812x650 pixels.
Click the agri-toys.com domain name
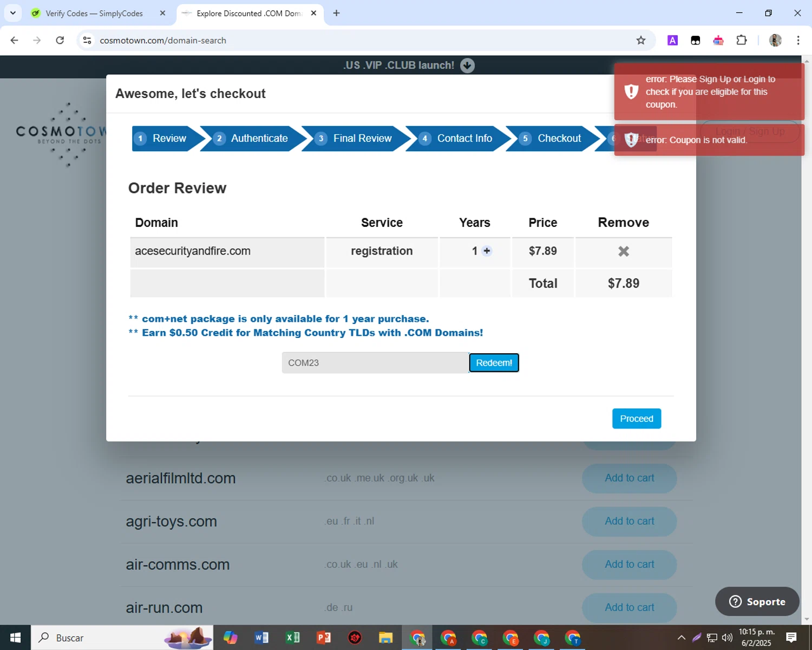pyautogui.click(x=171, y=522)
